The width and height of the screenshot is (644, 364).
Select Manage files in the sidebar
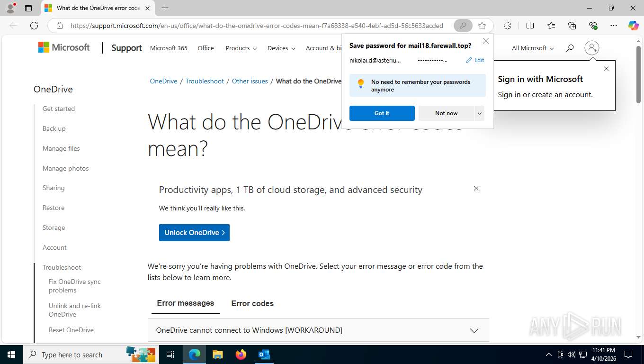[x=61, y=148]
